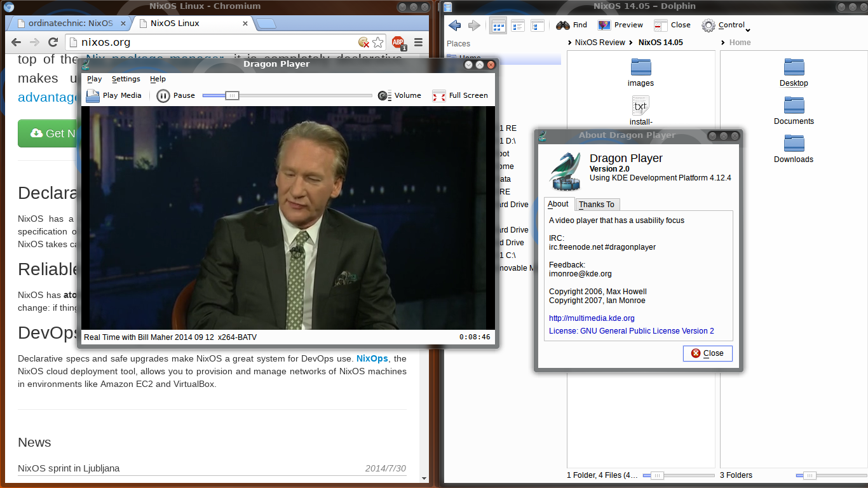This screenshot has width=868, height=488.
Task: Expand arrow before NixOS Review breadcrumb
Action: pyautogui.click(x=569, y=43)
